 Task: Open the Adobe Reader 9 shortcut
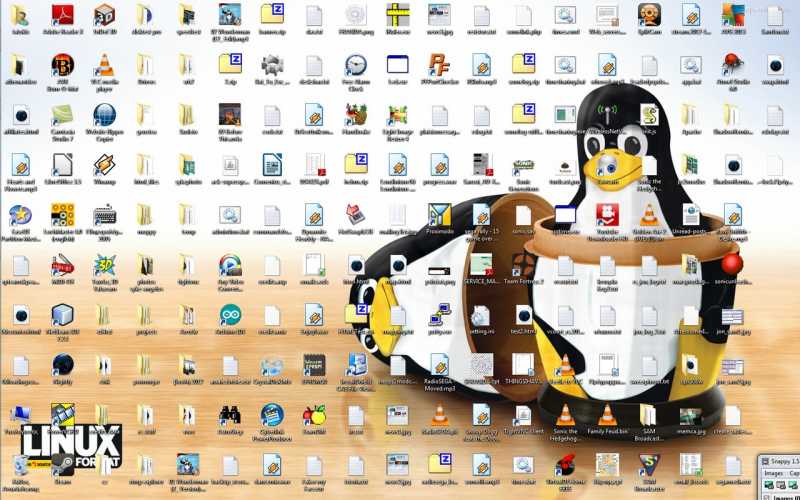62,15
